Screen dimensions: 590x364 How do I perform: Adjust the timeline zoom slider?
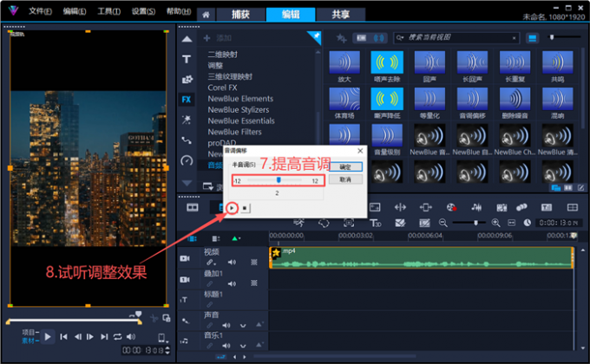[475, 223]
